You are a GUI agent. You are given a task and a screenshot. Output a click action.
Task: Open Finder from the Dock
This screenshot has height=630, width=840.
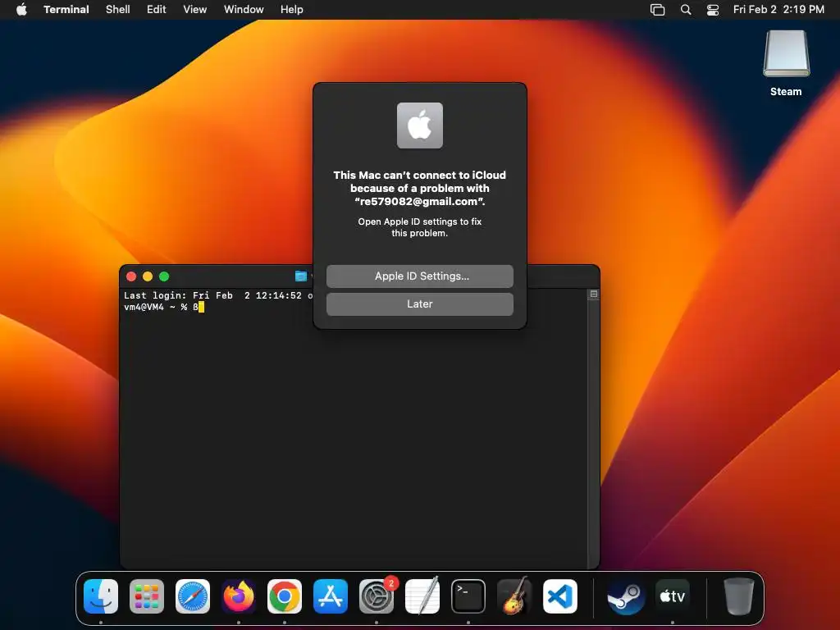tap(101, 596)
